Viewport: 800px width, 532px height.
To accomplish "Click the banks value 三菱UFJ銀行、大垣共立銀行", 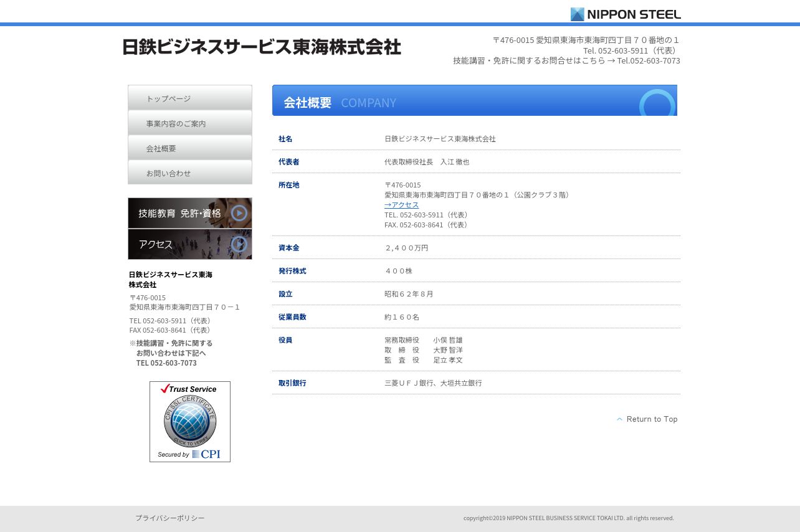I will point(433,383).
